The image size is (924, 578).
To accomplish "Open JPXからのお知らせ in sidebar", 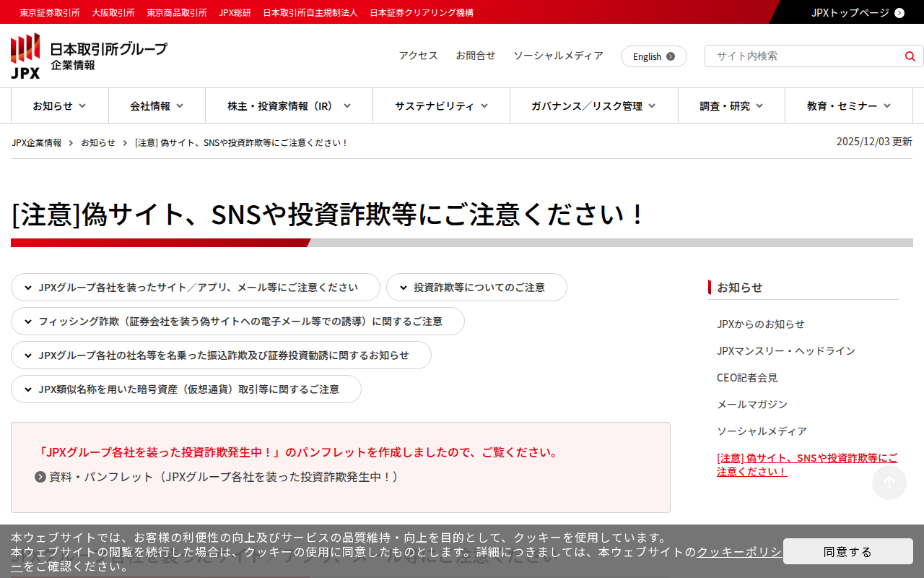I will click(761, 324).
